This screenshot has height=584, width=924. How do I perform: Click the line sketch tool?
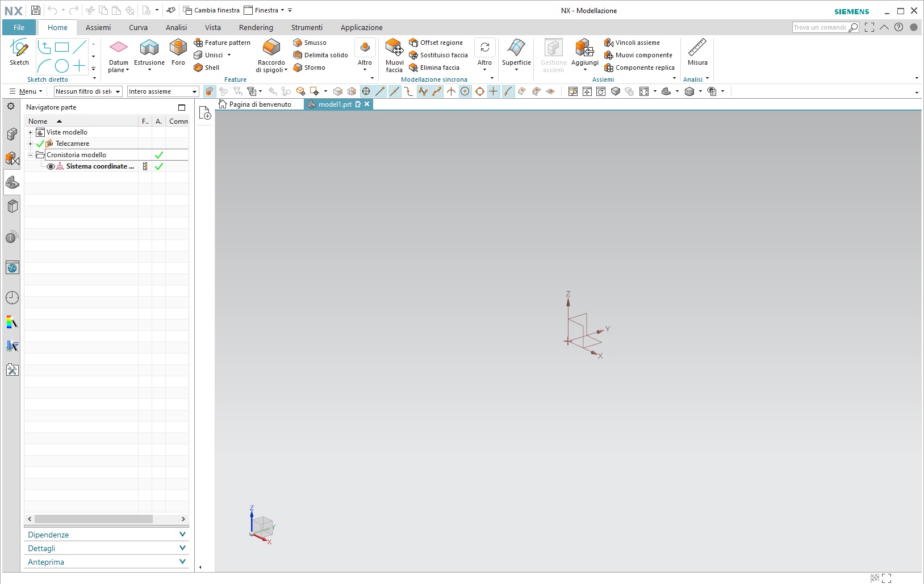click(80, 47)
